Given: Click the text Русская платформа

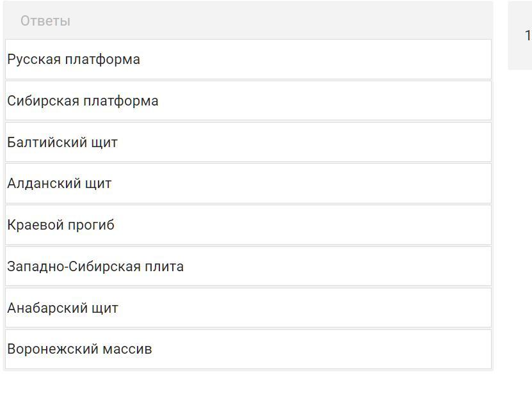Looking at the screenshot, I should coord(74,59).
